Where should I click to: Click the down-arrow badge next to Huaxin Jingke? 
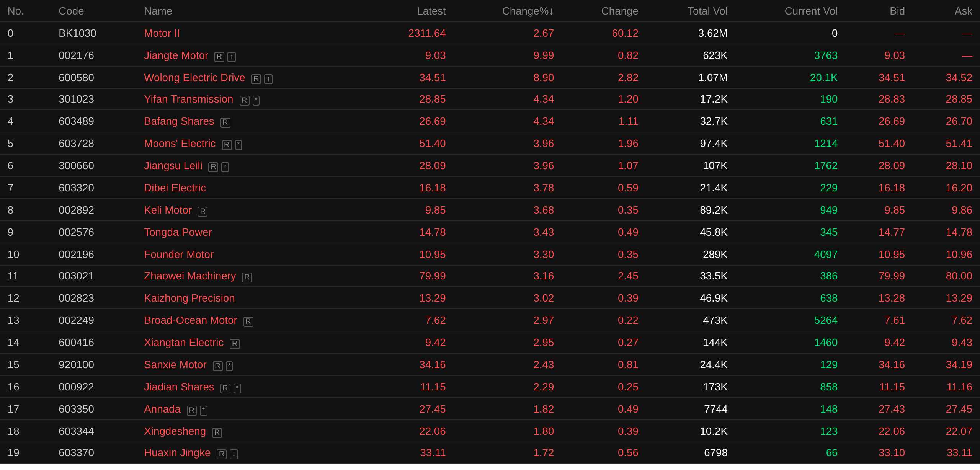(x=234, y=454)
